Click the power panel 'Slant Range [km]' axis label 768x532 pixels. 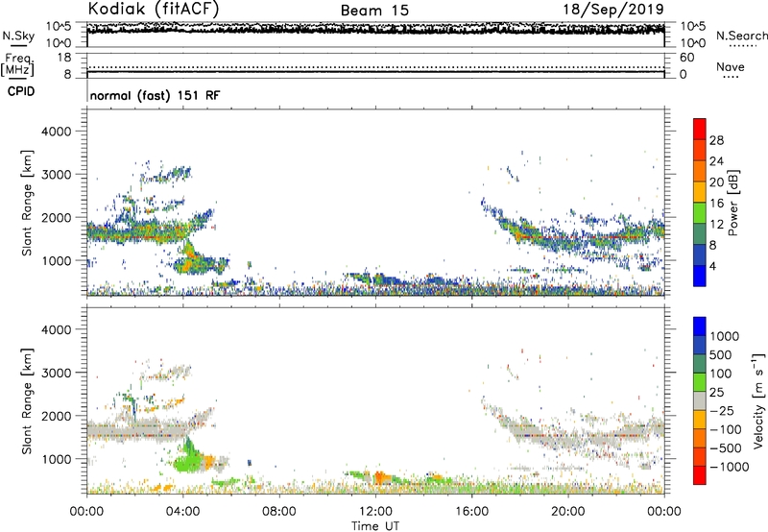tap(27, 203)
